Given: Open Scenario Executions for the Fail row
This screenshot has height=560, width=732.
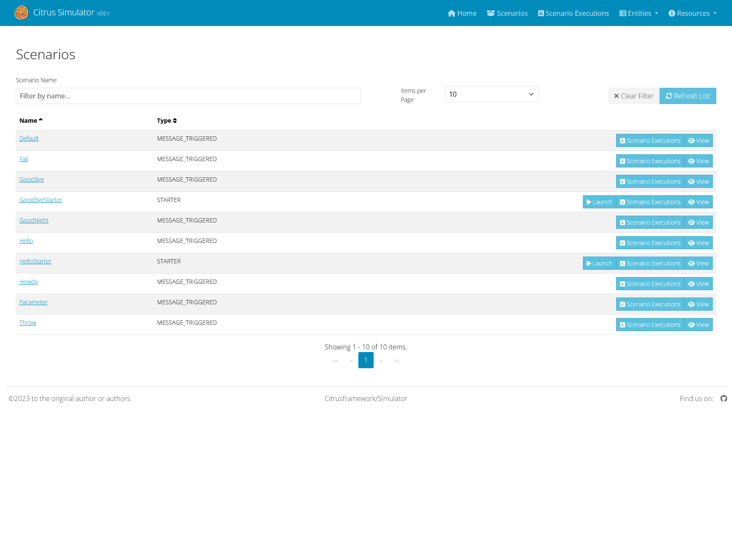Looking at the screenshot, I should point(650,161).
